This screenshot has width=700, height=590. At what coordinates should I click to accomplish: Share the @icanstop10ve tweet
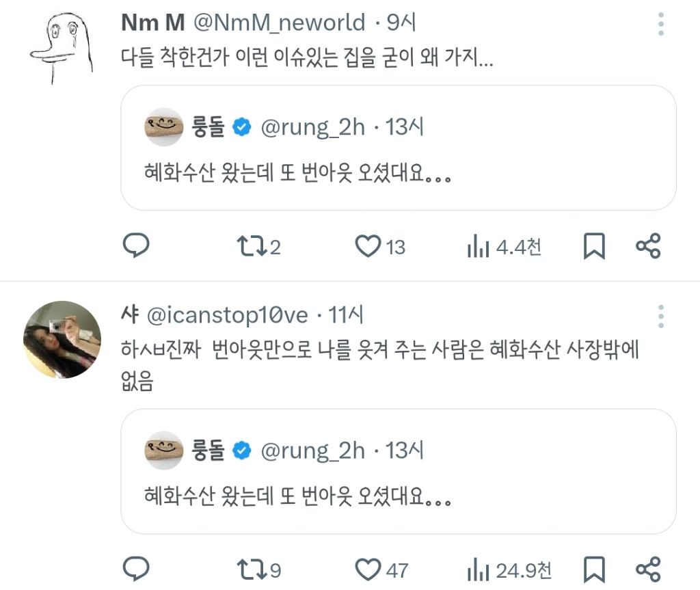tap(648, 569)
